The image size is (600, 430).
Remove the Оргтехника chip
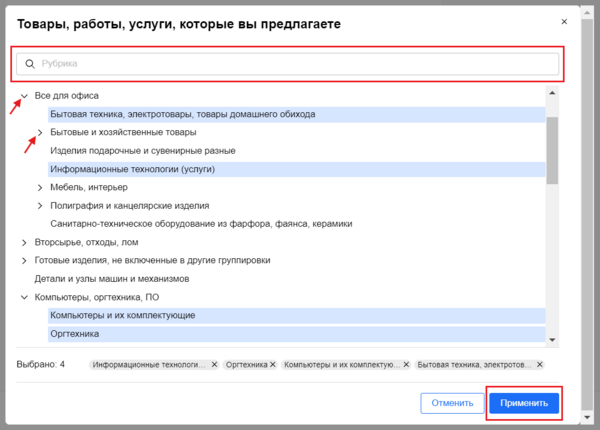(272, 365)
